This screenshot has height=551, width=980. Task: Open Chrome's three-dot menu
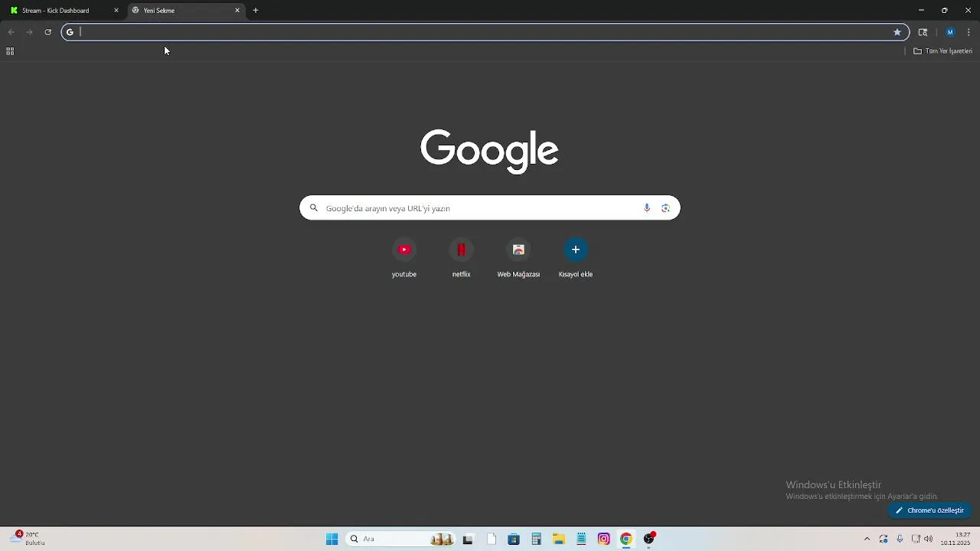(x=969, y=32)
